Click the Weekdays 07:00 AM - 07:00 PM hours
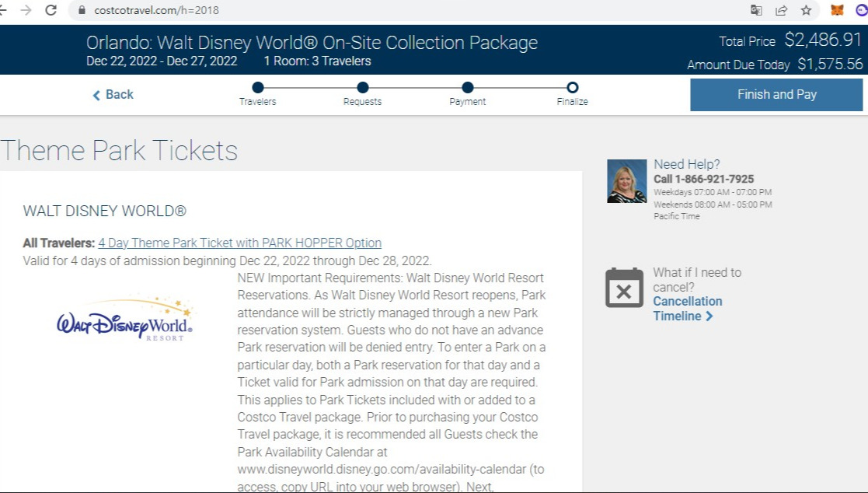 (x=713, y=192)
